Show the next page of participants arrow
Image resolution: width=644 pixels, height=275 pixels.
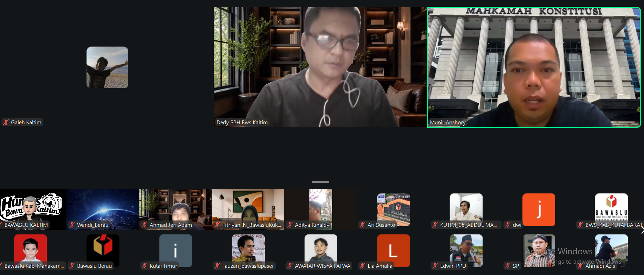tap(642, 230)
